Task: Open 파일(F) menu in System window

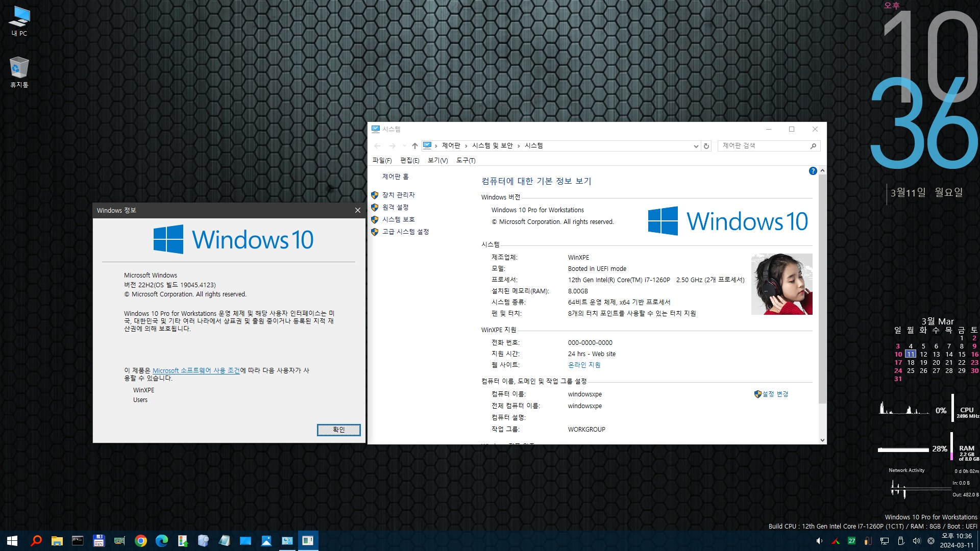Action: pos(382,160)
